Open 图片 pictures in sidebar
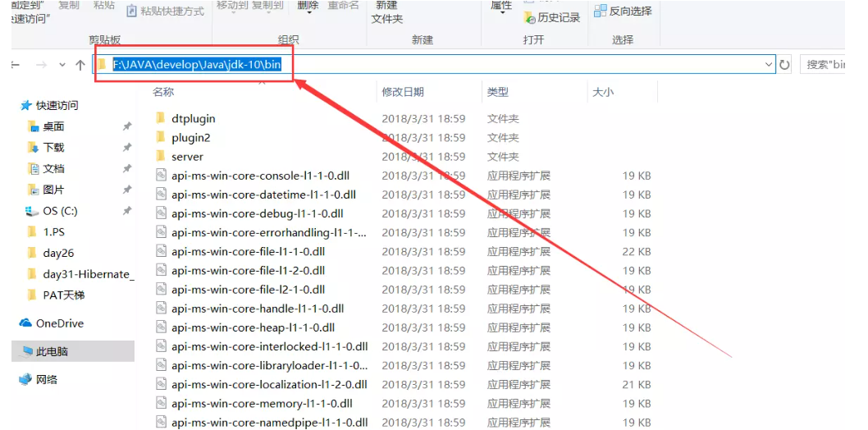 pyautogui.click(x=47, y=190)
